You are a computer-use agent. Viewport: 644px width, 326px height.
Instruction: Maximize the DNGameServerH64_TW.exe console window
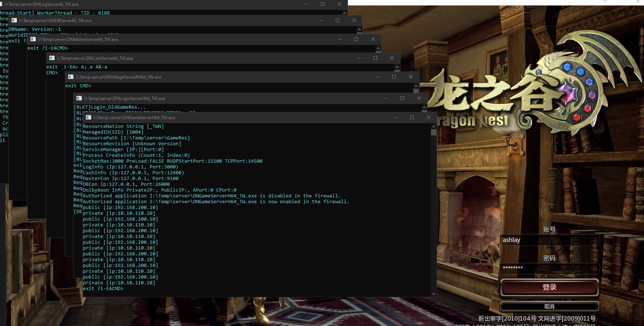click(x=412, y=117)
